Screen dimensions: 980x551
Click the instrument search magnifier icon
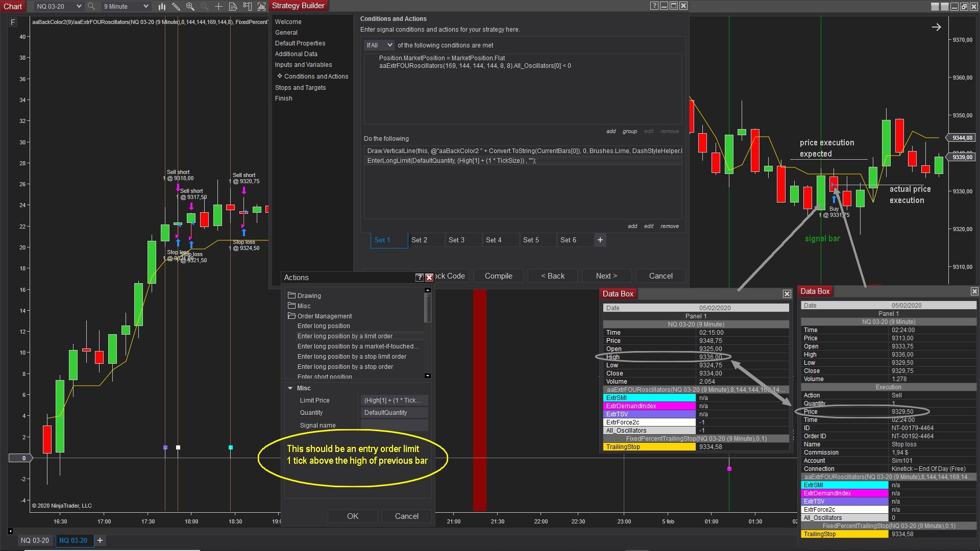[91, 7]
